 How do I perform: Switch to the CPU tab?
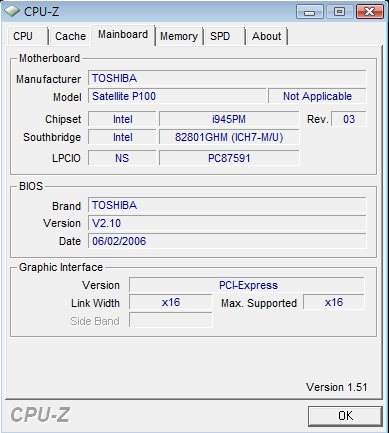coord(27,36)
